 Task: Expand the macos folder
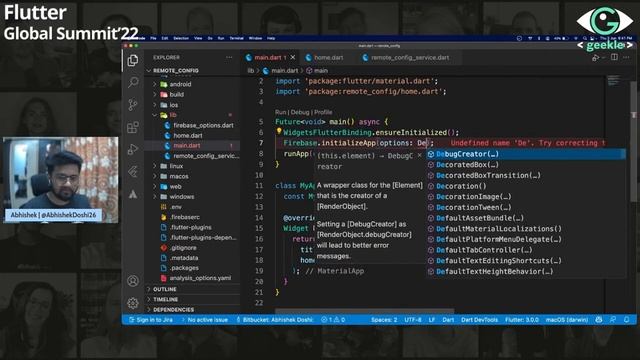(x=155, y=176)
